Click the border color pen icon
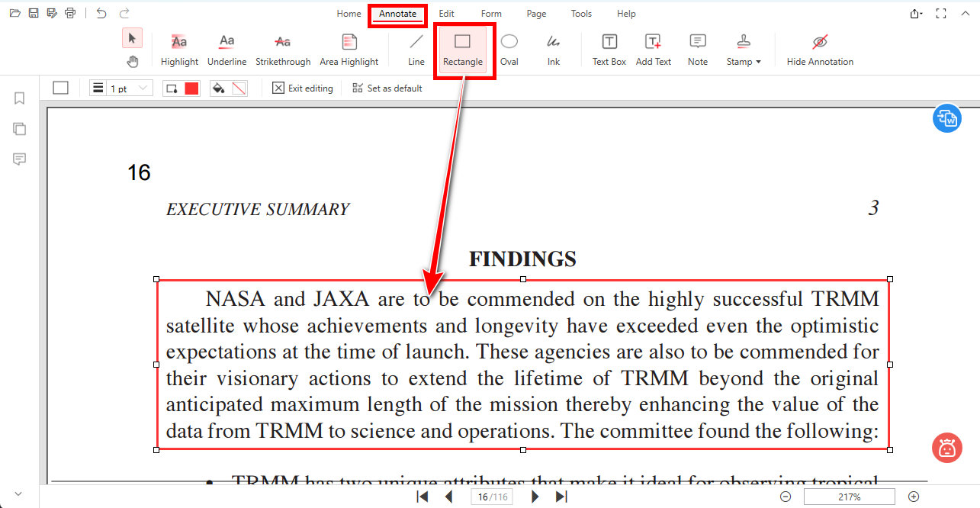Viewport: 980px width, 508px height. [172, 88]
